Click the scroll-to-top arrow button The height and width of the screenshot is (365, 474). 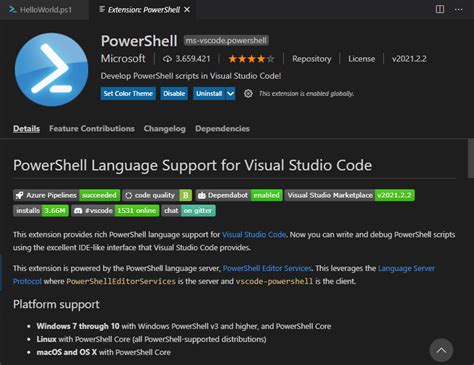coord(441,350)
